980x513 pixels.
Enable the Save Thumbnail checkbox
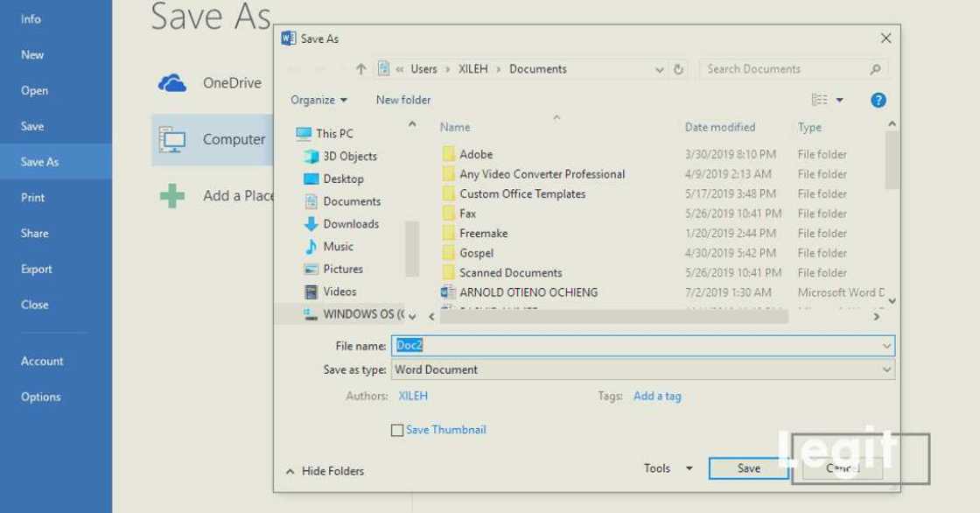click(x=397, y=430)
